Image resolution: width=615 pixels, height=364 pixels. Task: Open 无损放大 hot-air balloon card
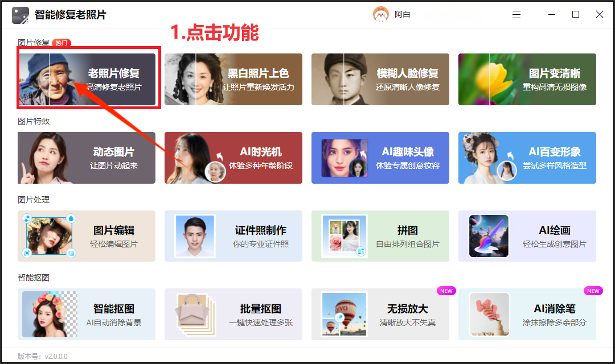[380, 315]
